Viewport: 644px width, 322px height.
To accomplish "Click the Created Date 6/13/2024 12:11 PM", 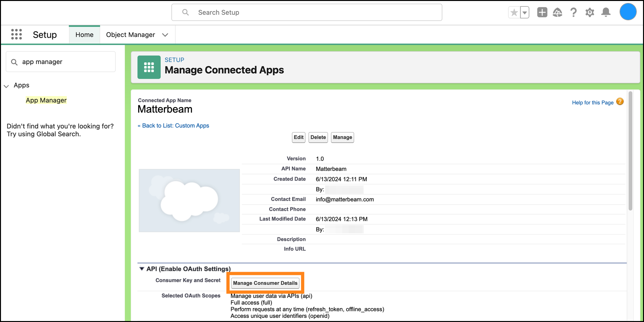I will click(341, 179).
